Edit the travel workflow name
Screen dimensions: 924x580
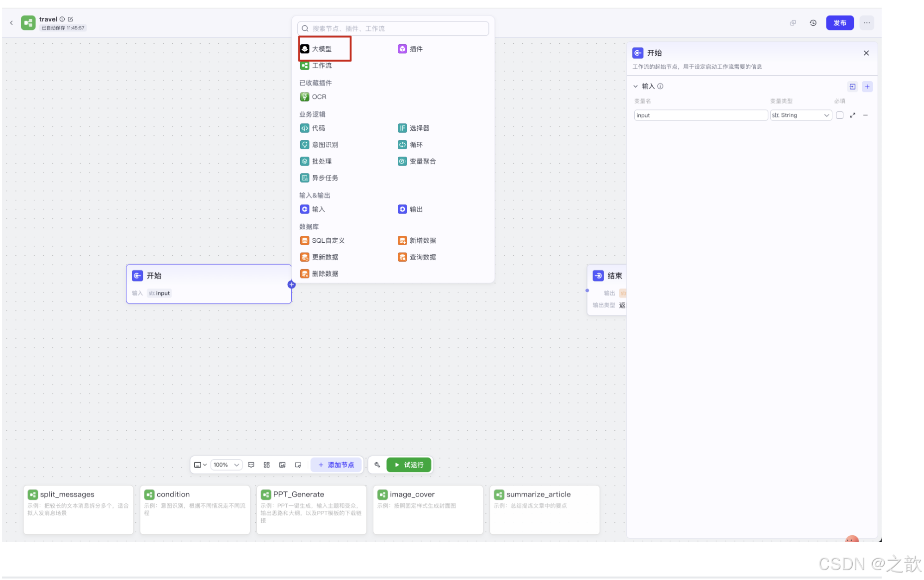pyautogui.click(x=70, y=19)
